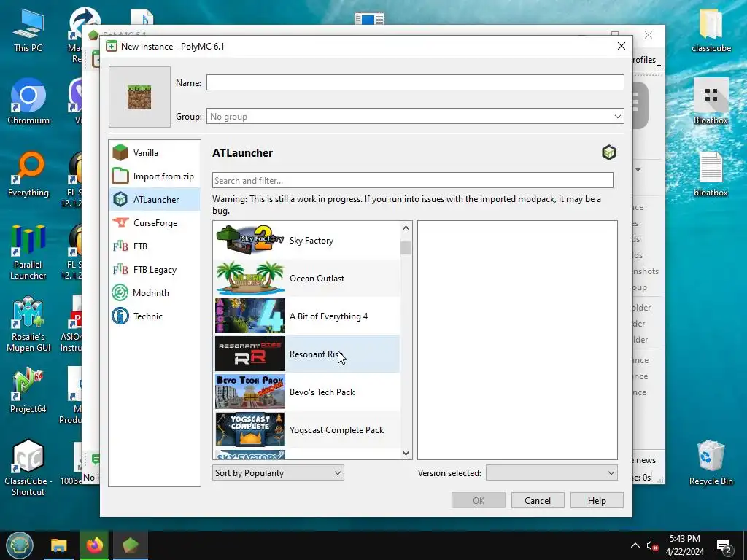Open Rosalie's Mupen GUI shortcut
The height and width of the screenshot is (560, 747).
click(28, 324)
